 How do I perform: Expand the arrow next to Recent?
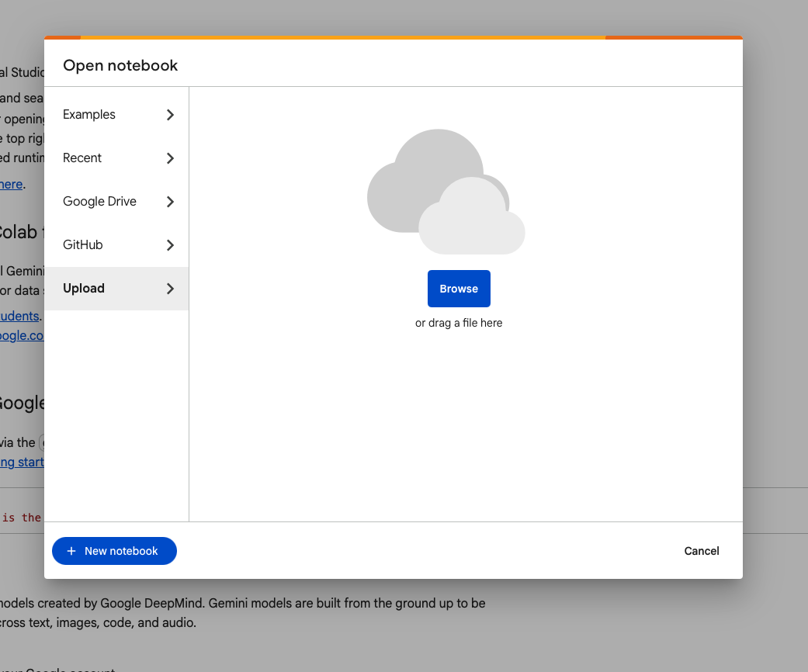171,158
